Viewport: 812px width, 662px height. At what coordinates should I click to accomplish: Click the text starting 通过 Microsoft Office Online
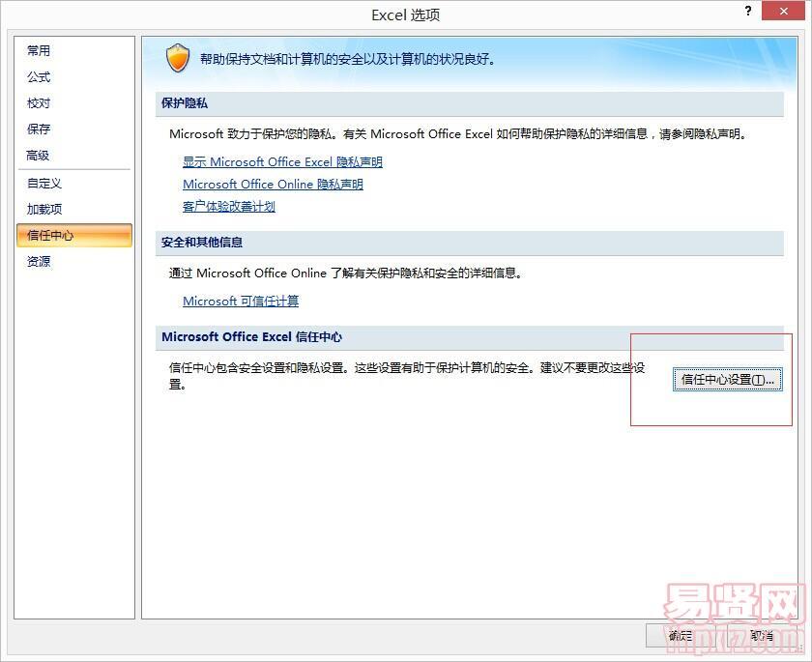[345, 273]
